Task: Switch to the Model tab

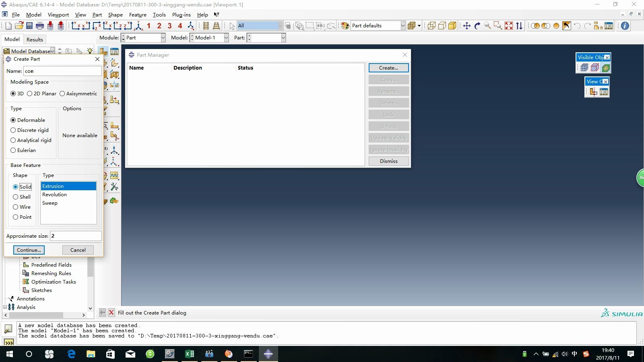Action: pos(12,39)
